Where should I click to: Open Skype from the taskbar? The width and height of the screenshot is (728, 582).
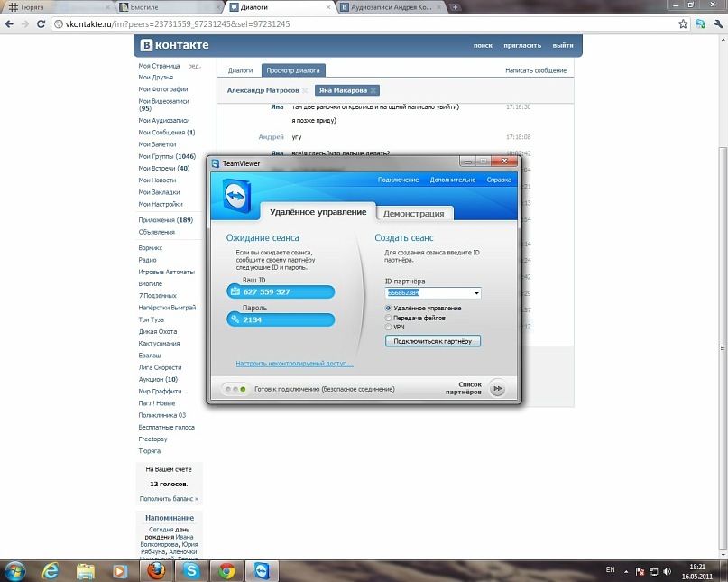click(191, 571)
